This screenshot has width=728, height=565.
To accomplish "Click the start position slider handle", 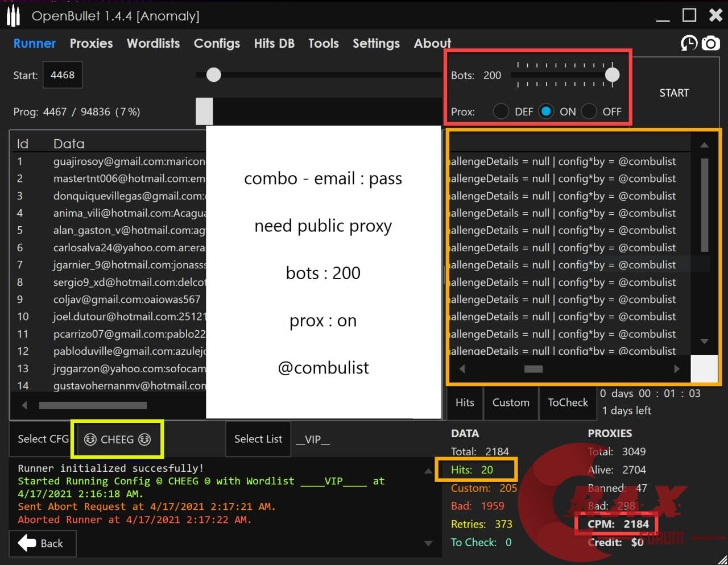I will 213,74.
